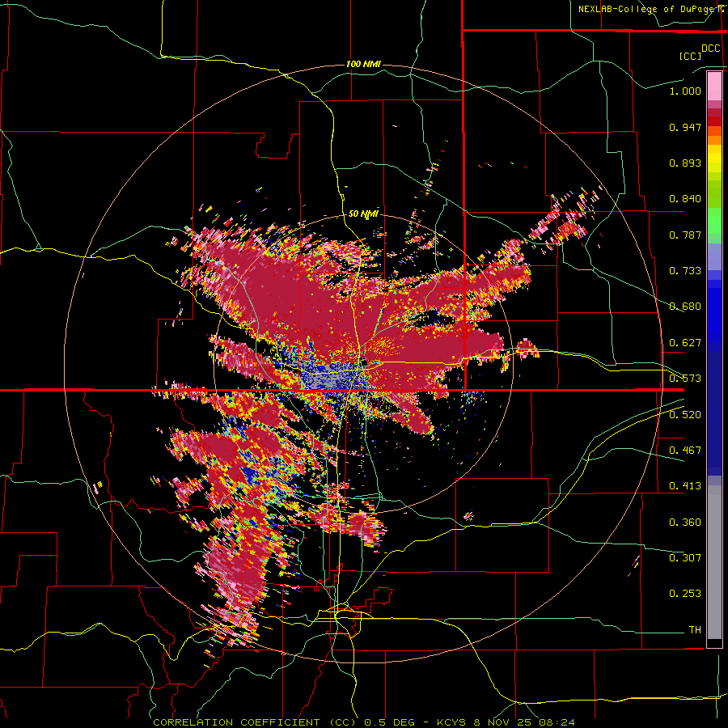This screenshot has width=728, height=728.
Task: Click the 0.467 scale value
Action: click(x=685, y=450)
